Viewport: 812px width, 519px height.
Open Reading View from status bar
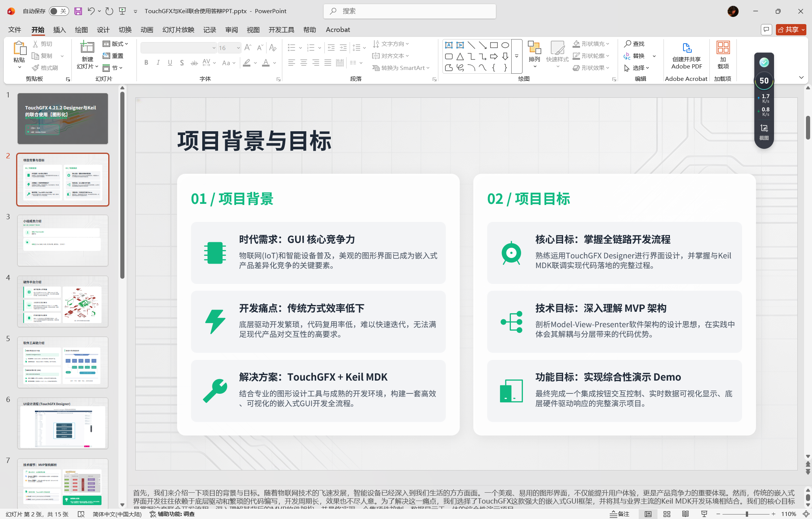click(685, 514)
